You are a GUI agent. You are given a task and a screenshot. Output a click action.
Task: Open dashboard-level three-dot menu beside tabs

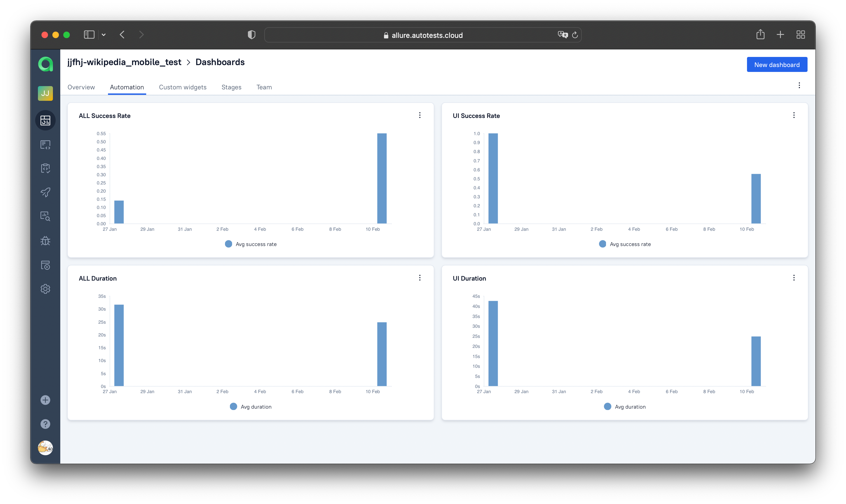[799, 85]
